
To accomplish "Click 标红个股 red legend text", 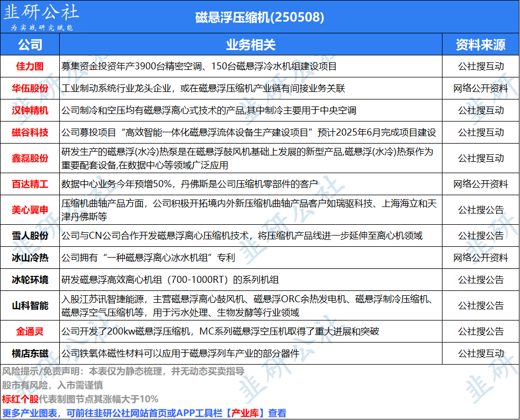I will [20, 399].
